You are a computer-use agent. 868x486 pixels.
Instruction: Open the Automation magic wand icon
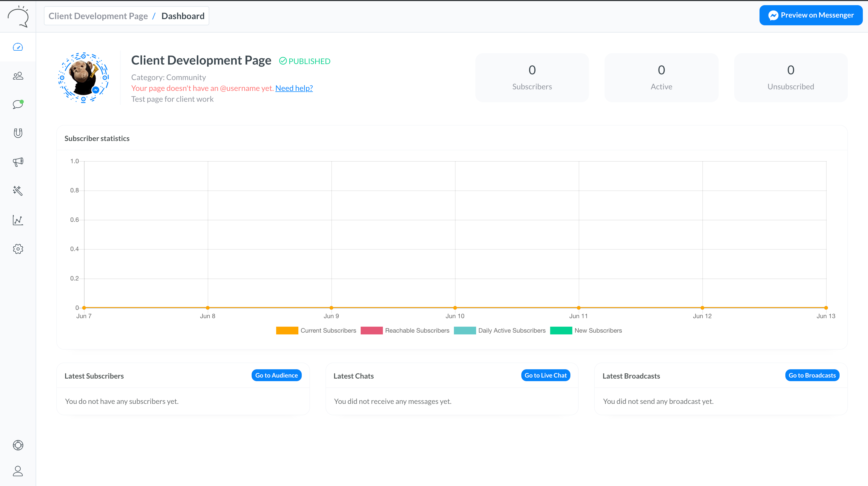18,191
